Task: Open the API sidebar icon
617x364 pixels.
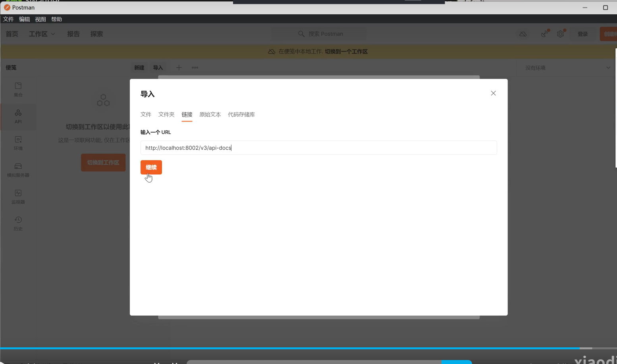Action: 18,116
